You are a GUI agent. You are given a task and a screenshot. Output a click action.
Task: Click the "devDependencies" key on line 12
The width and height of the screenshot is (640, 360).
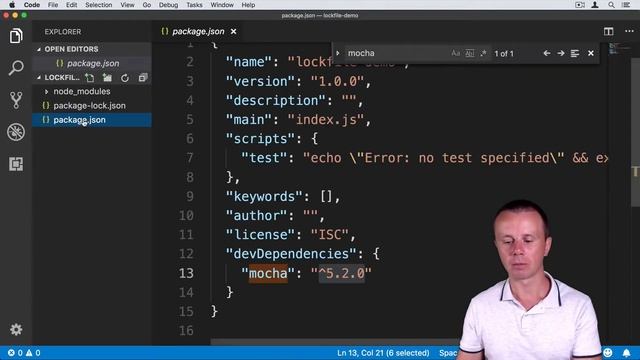tap(291, 254)
